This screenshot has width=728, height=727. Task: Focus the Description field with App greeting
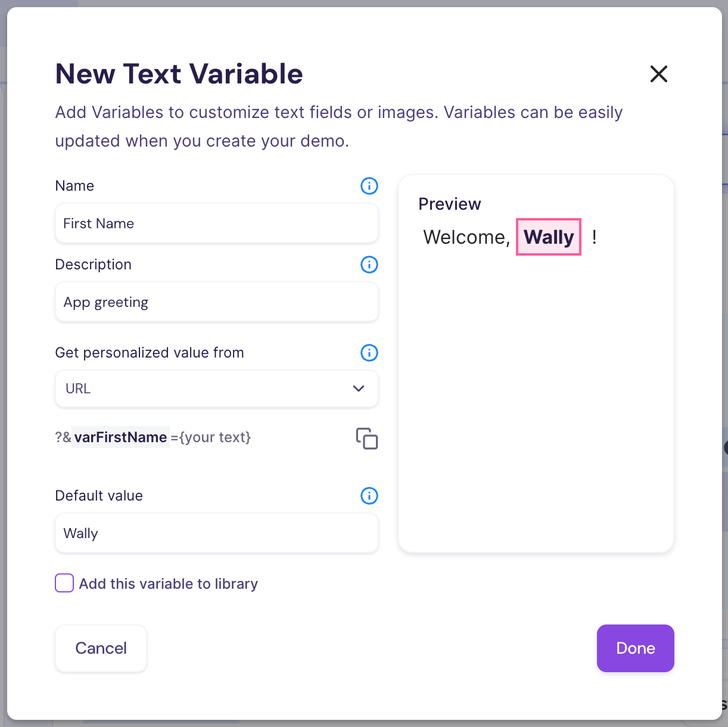pyautogui.click(x=217, y=302)
